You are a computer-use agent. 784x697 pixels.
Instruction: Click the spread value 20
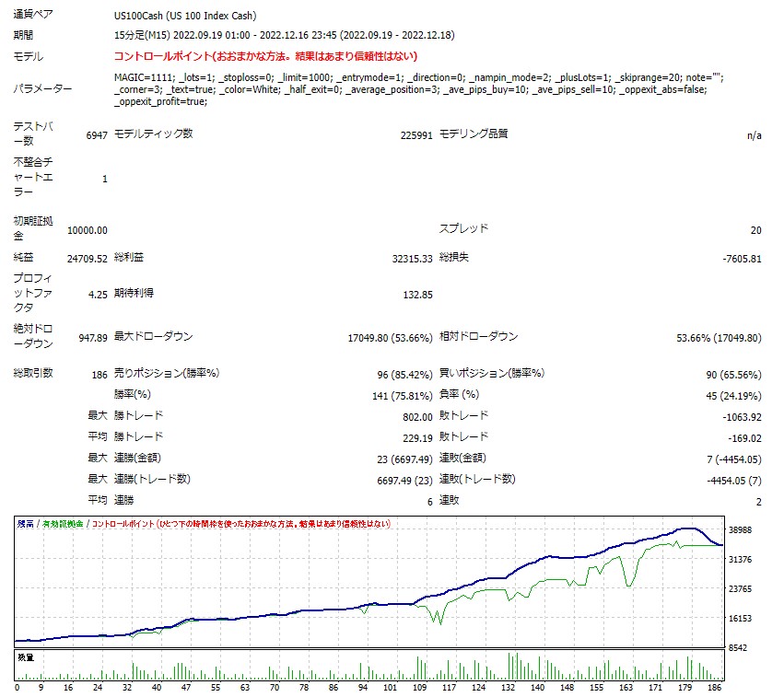click(x=755, y=230)
